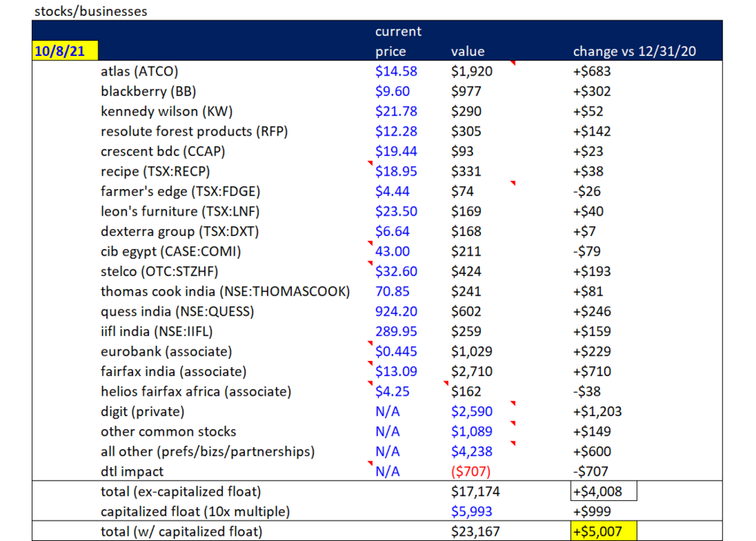Select the digit (private) value $2,590
Screen dimensions: 756x541
pyautogui.click(x=472, y=412)
